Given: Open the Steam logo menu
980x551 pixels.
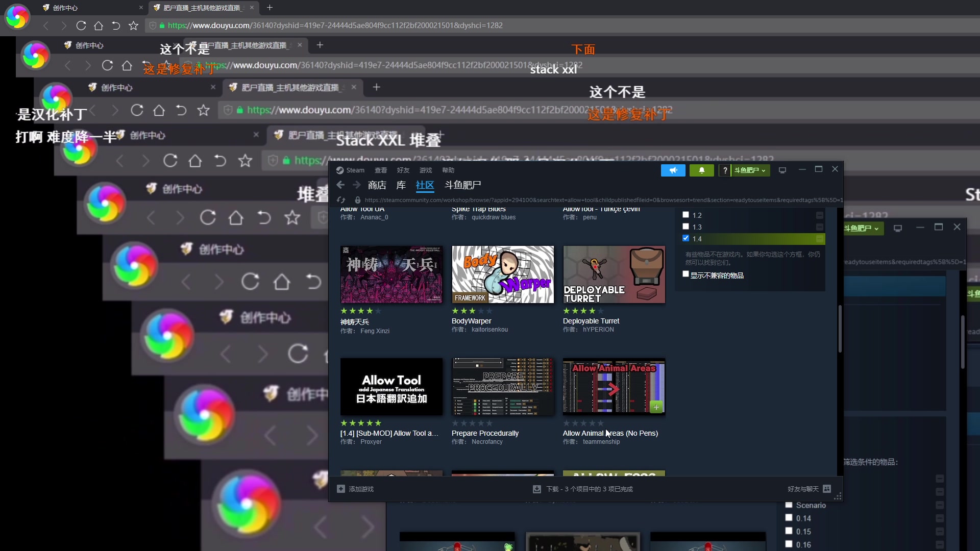Looking at the screenshot, I should click(x=350, y=170).
